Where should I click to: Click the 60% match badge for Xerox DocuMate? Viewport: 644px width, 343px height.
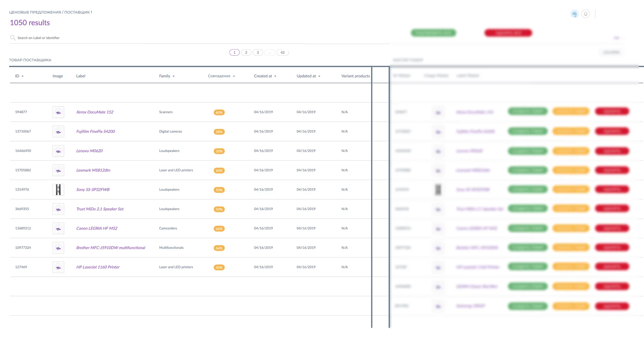[x=219, y=112]
